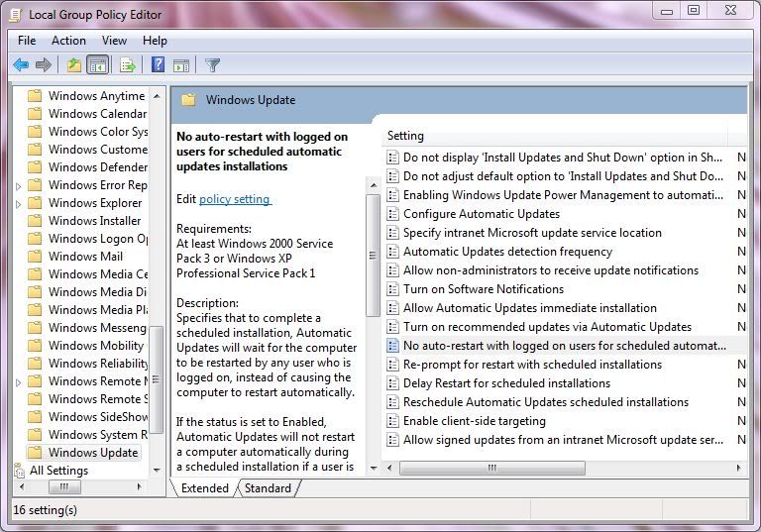Screen dimensions: 761x532
Task: Open the Action menu
Action: pos(68,41)
